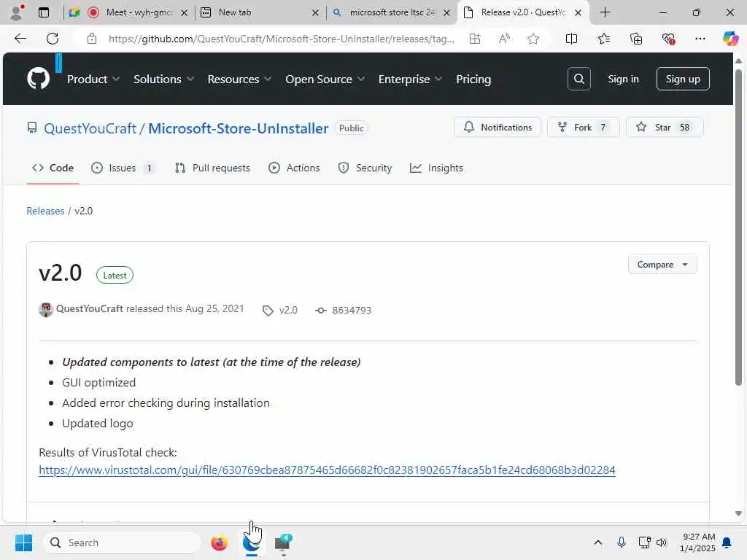747x560 pixels.
Task: Open the Pull requests tab
Action: (x=212, y=168)
